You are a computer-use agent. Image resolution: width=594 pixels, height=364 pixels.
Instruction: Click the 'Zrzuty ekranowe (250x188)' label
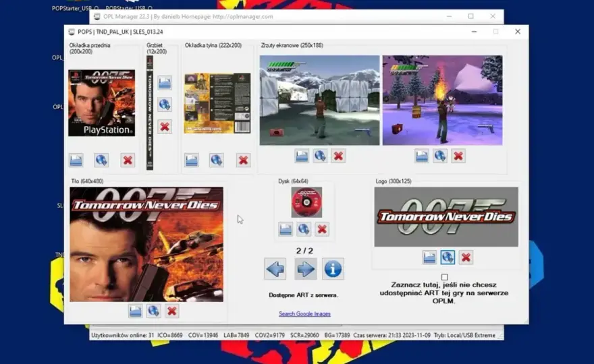(x=292, y=45)
